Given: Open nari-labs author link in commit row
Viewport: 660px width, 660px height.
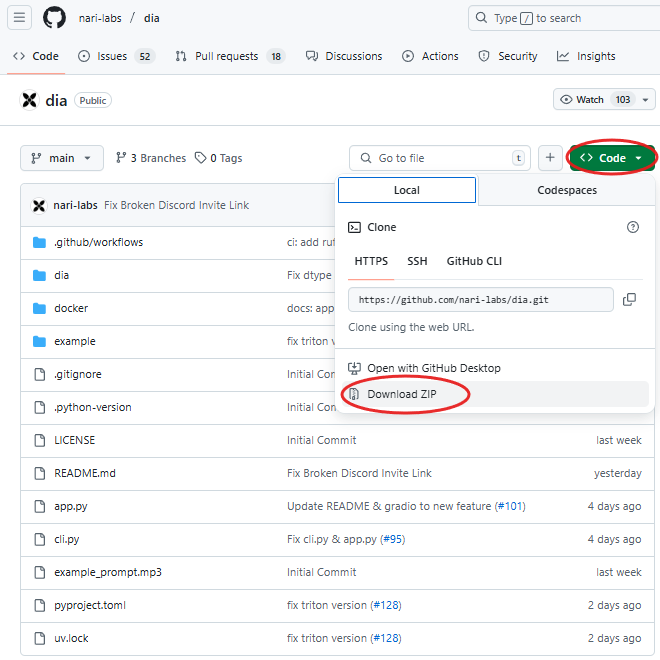Looking at the screenshot, I should pyautogui.click(x=75, y=205).
